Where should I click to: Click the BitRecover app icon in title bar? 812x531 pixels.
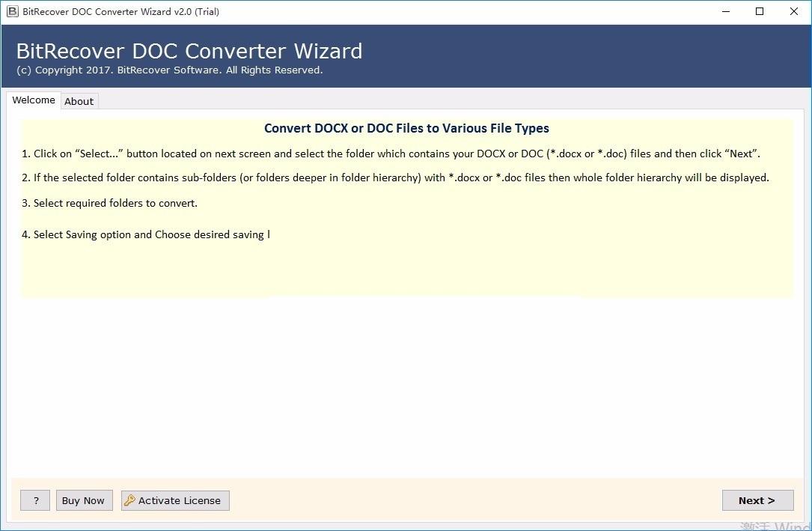point(13,11)
